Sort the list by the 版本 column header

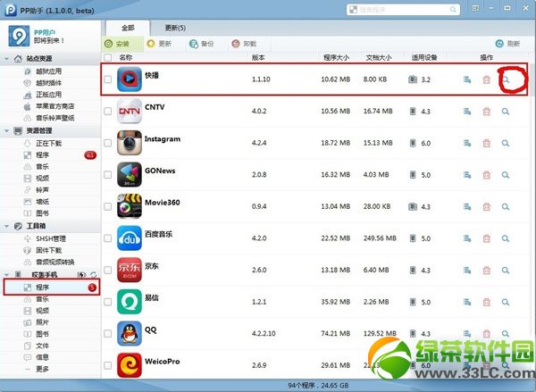[258, 57]
